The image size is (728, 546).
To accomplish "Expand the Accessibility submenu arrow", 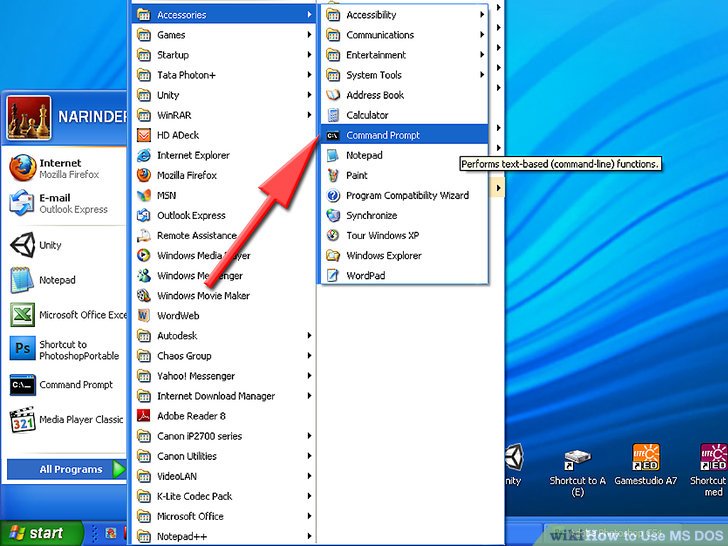I will click(x=482, y=15).
